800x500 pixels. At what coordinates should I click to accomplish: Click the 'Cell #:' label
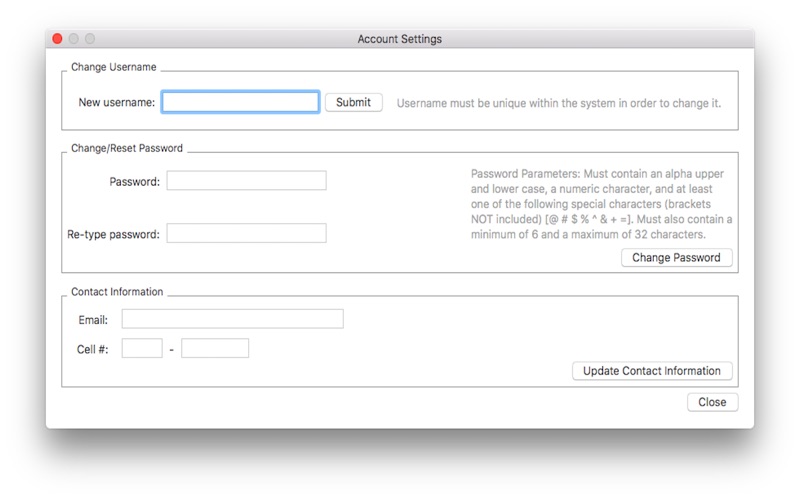(92, 349)
